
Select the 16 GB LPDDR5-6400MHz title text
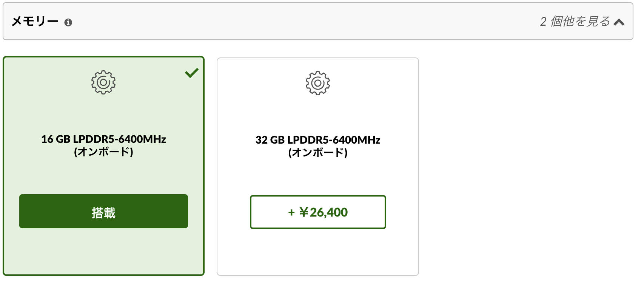[x=103, y=139]
